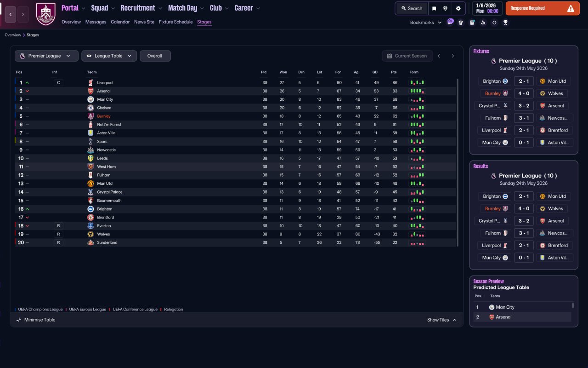Viewport: 588px width, 368px height.
Task: Expand the Match Day menu chevron
Action: point(202,8)
